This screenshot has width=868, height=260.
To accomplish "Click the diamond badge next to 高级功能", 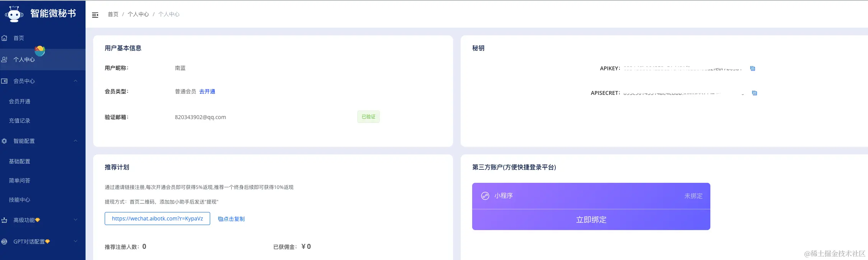I will pos(38,220).
